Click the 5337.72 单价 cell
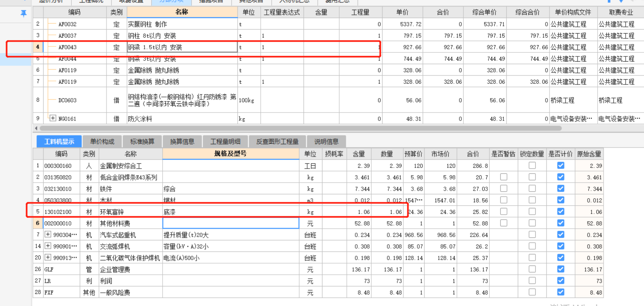This screenshot has width=644, height=306. coord(402,24)
